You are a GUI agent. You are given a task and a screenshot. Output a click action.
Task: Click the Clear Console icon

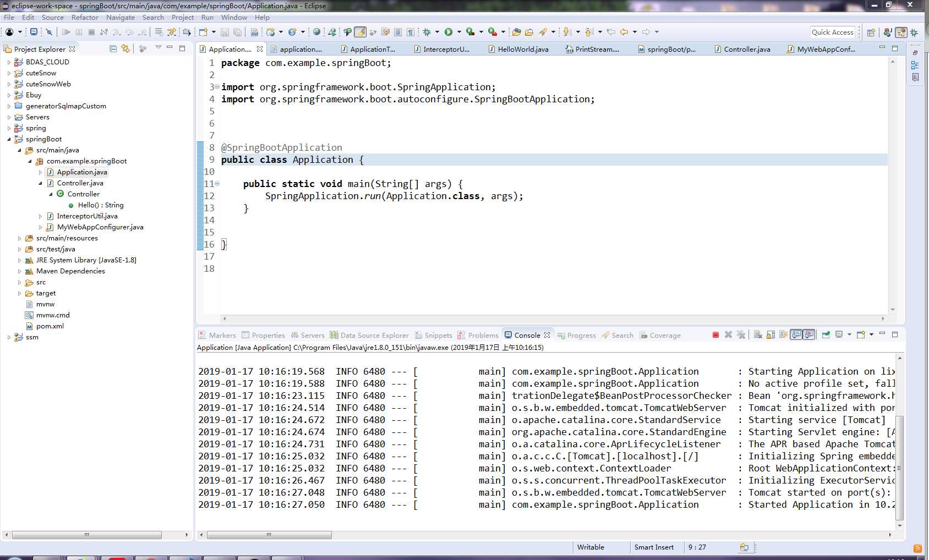coord(758,334)
